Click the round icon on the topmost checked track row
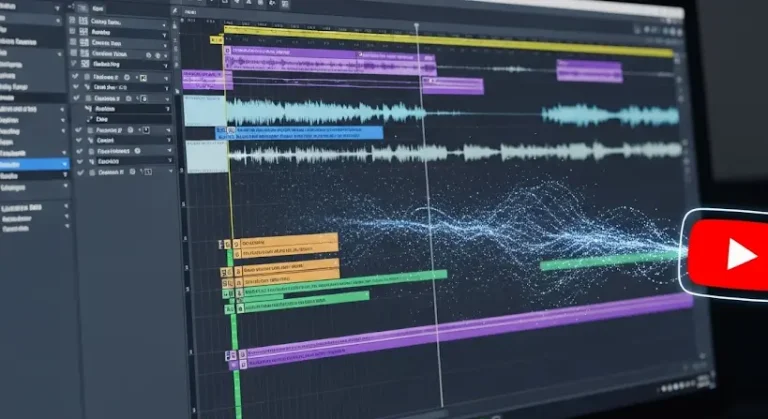 coord(127,77)
